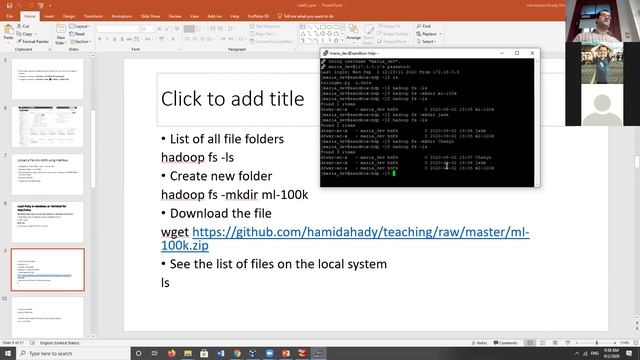
Task: Activate the Format Painter tool
Action: (32, 42)
